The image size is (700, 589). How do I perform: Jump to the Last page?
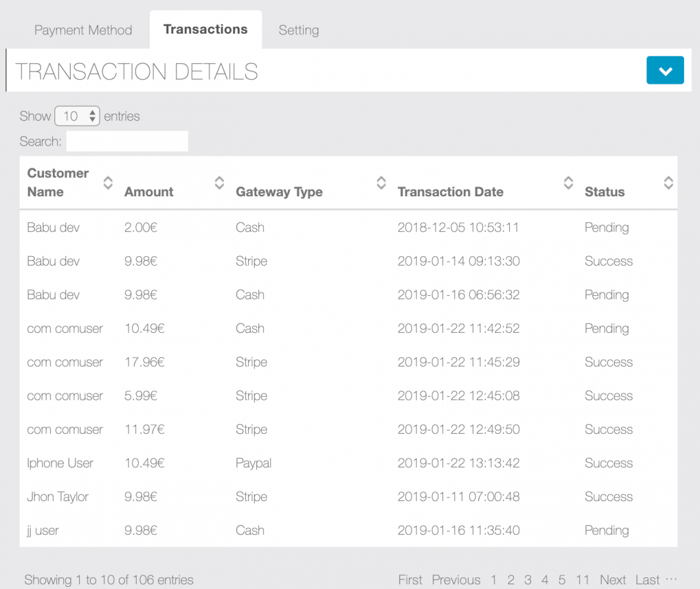647,580
